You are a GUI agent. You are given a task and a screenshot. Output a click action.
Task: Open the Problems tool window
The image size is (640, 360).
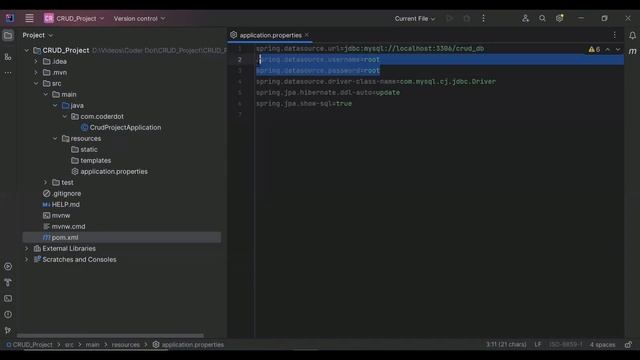click(8, 314)
